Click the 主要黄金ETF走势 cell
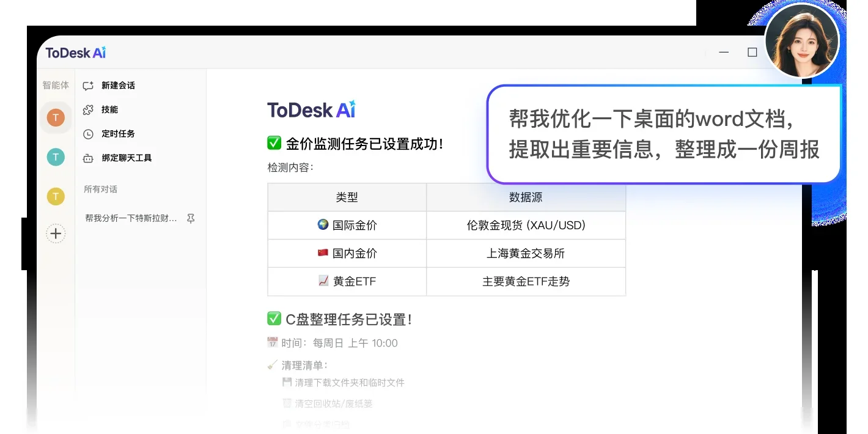Image resolution: width=868 pixels, height=434 pixels. [526, 282]
